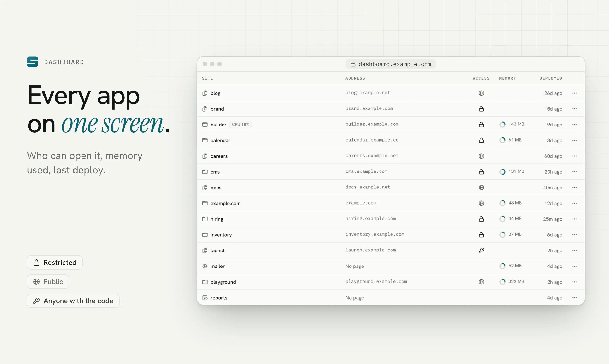Viewport: 609px width, 364px height.
Task: Click the "inventory" site name
Action: 221,235
